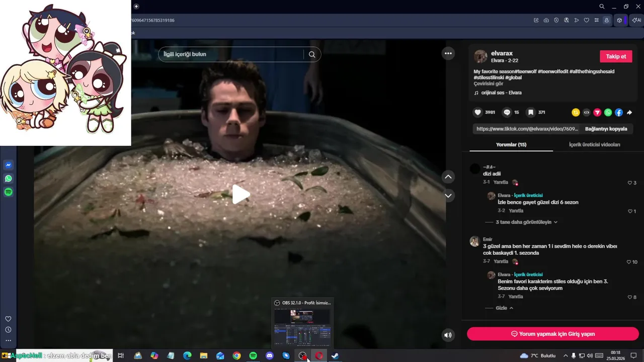This screenshot has width=644, height=362.
Task: Add page to bookmarks with heart icon
Action: coord(587,20)
